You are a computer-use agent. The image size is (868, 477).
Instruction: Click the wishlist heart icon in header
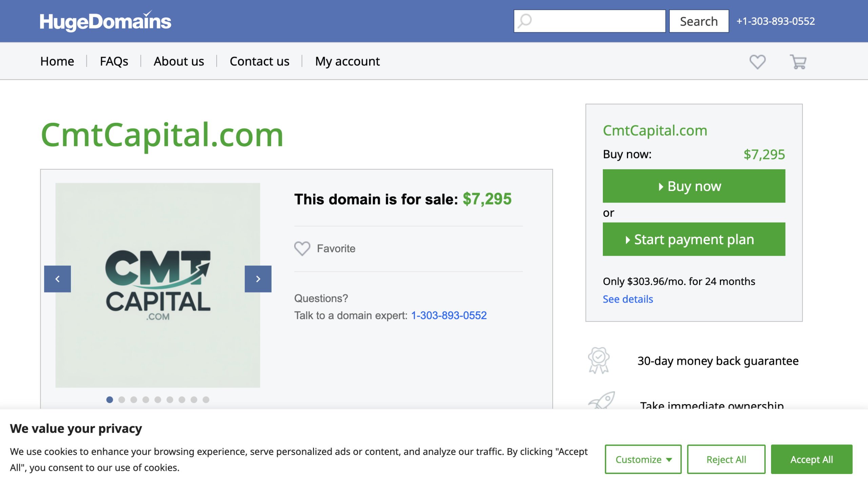757,61
